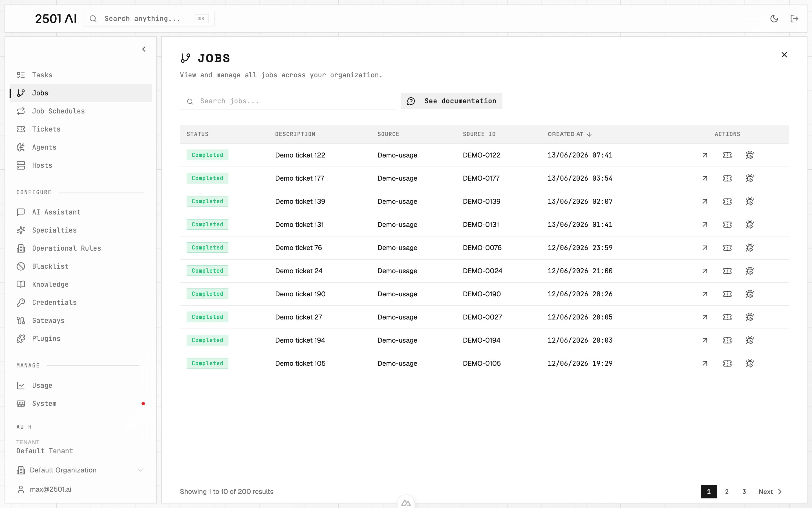Click the Nuxt devtools icon at bottom
Viewport: 812px width, 508px height.
click(x=406, y=503)
